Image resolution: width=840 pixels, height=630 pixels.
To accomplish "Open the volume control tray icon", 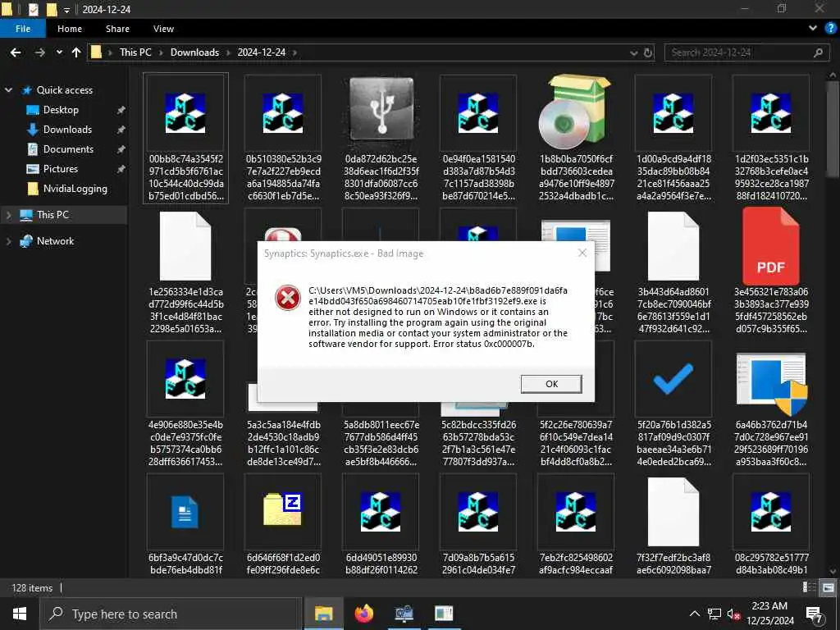I will [733, 614].
